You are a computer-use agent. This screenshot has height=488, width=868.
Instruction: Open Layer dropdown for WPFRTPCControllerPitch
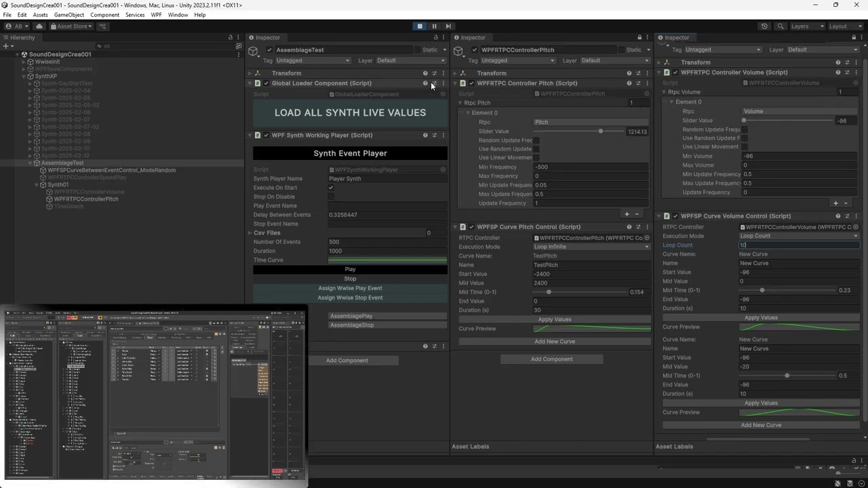point(616,60)
